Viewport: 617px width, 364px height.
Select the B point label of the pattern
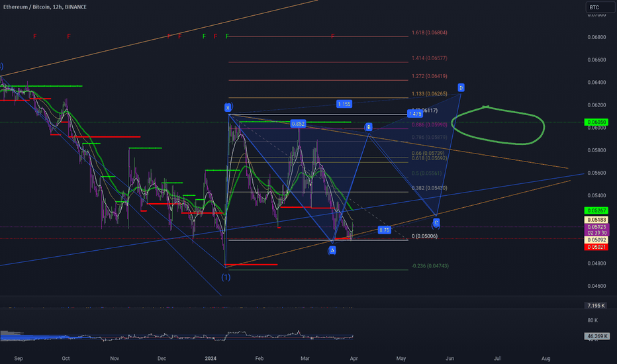pos(369,126)
